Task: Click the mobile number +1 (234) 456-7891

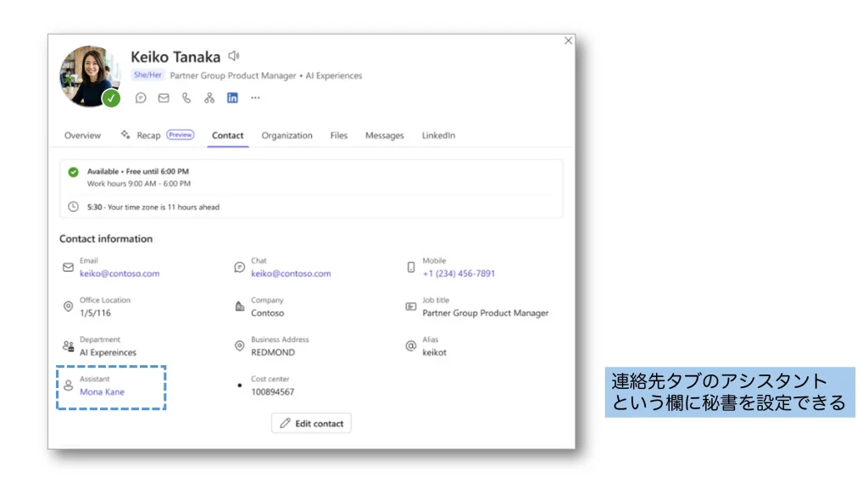Action: pyautogui.click(x=459, y=274)
